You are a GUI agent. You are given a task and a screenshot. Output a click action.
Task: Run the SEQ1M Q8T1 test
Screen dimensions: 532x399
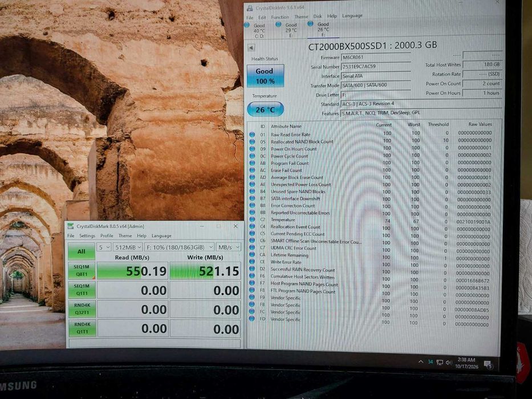pyautogui.click(x=82, y=271)
